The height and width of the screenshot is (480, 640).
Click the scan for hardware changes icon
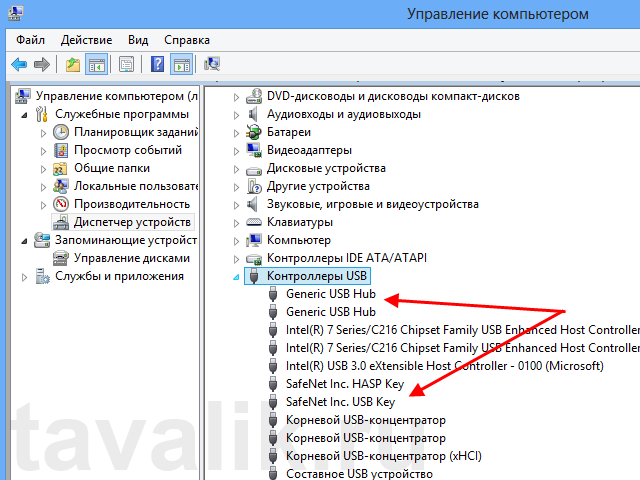[x=212, y=64]
